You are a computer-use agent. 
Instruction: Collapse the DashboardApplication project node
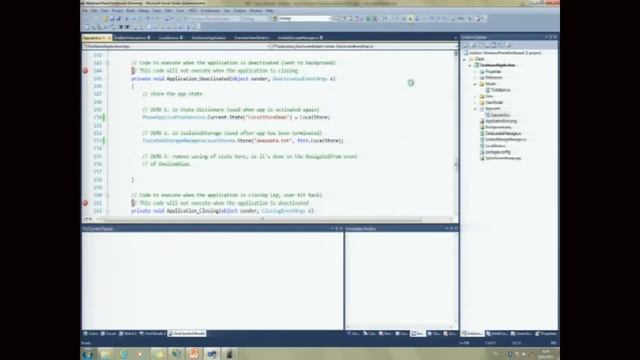point(469,65)
